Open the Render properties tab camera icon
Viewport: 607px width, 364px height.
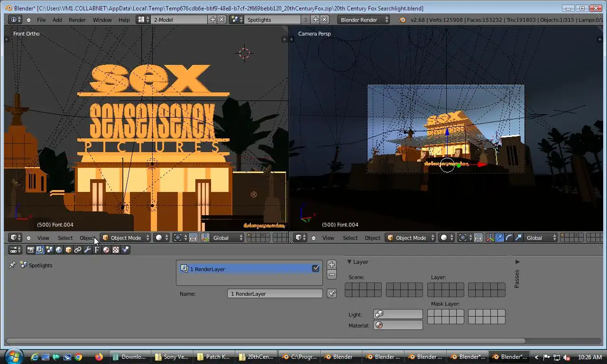pyautogui.click(x=31, y=250)
